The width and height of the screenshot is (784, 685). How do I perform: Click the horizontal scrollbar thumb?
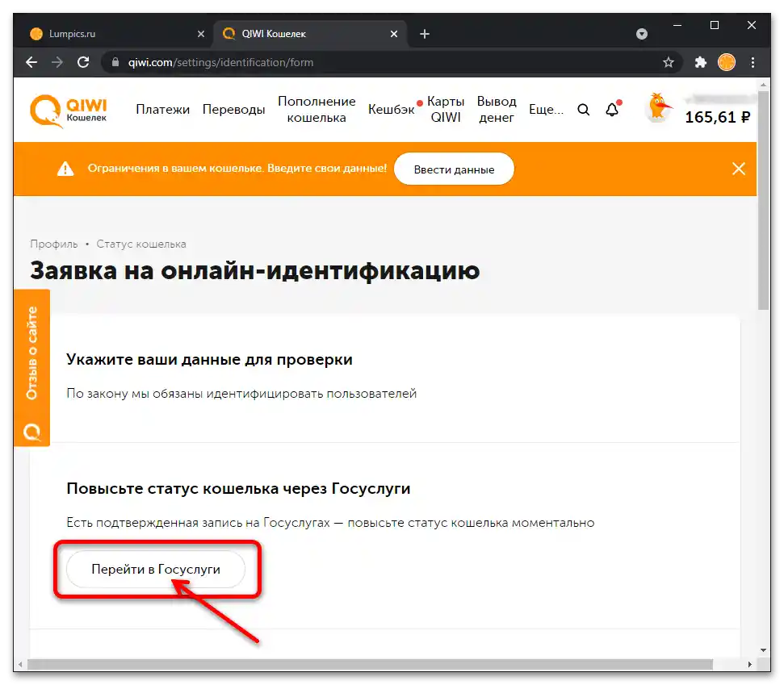pyautogui.click(x=370, y=665)
